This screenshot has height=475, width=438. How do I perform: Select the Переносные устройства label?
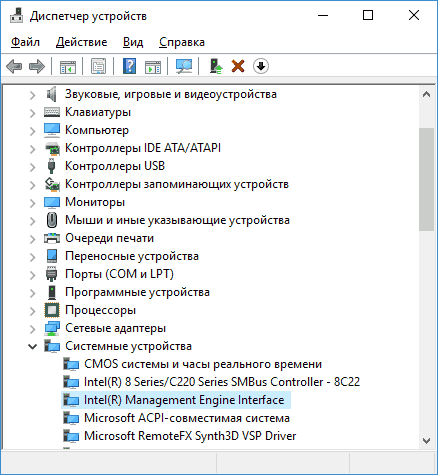[x=132, y=256]
